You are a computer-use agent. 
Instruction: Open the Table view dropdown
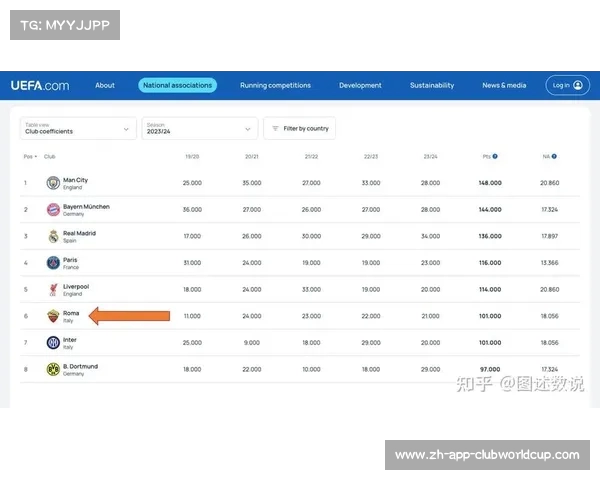pos(78,128)
